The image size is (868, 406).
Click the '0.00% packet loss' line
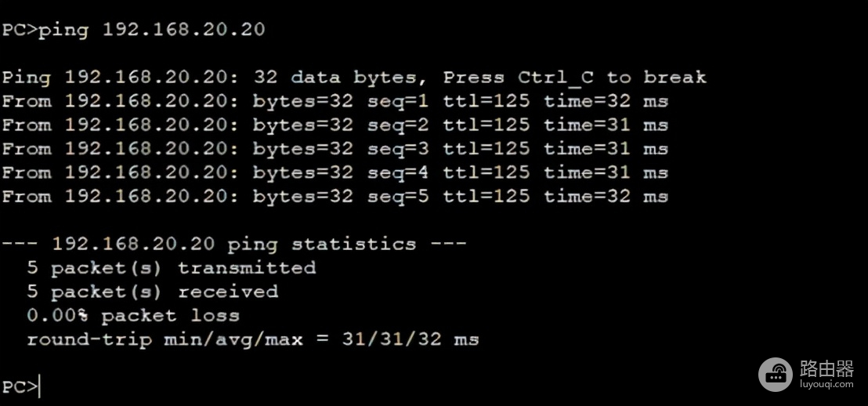tap(132, 316)
